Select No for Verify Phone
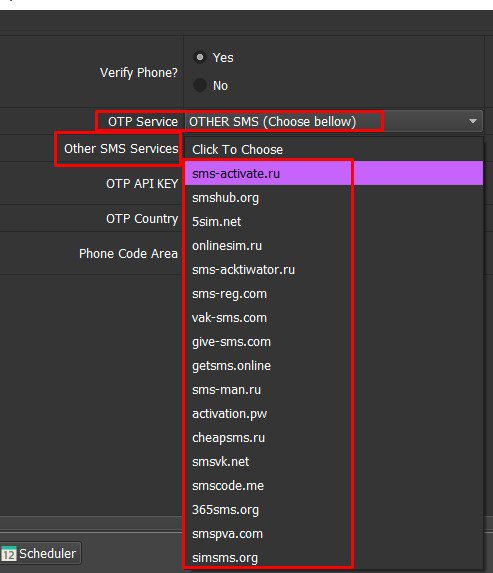493x573 pixels. click(x=200, y=86)
